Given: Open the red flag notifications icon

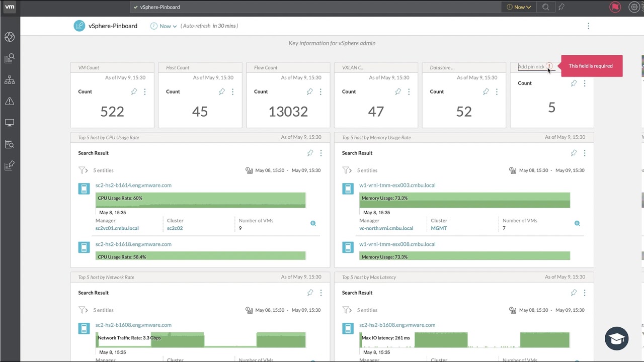Looking at the screenshot, I should click(x=615, y=7).
